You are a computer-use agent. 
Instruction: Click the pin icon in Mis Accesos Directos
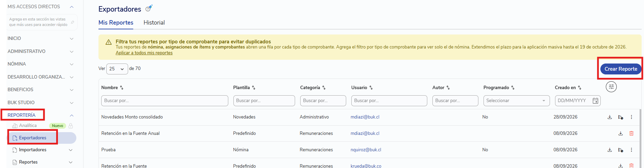coord(72,22)
